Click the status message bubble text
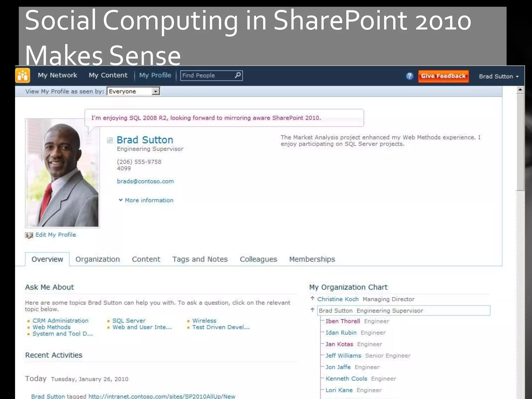532x399 pixels. (206, 118)
